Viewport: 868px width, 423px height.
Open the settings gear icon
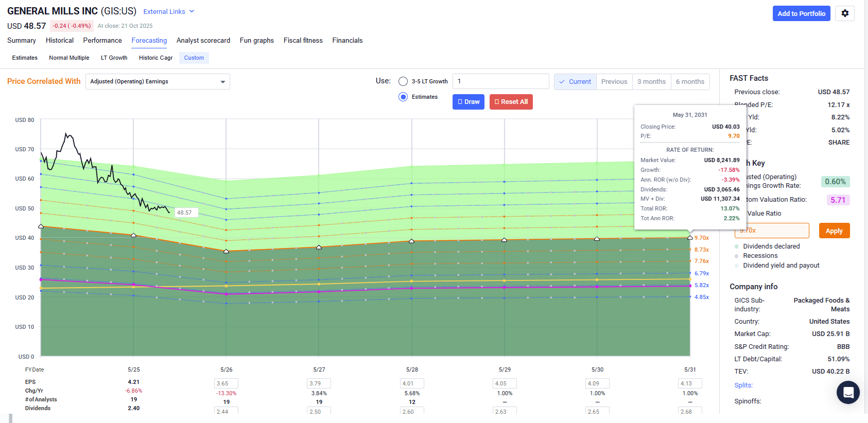coord(845,13)
